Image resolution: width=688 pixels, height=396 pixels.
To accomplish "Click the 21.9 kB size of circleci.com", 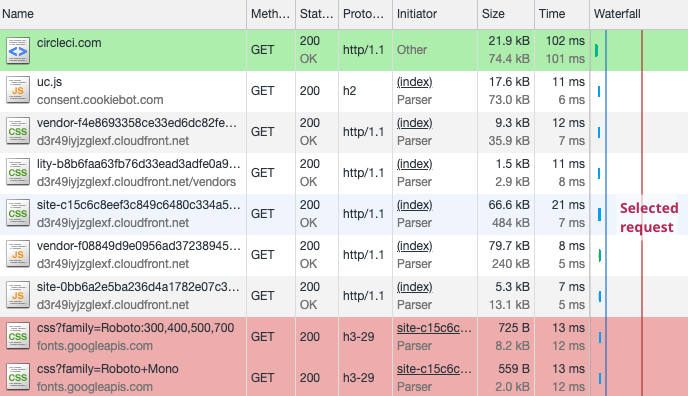I will click(x=509, y=41).
